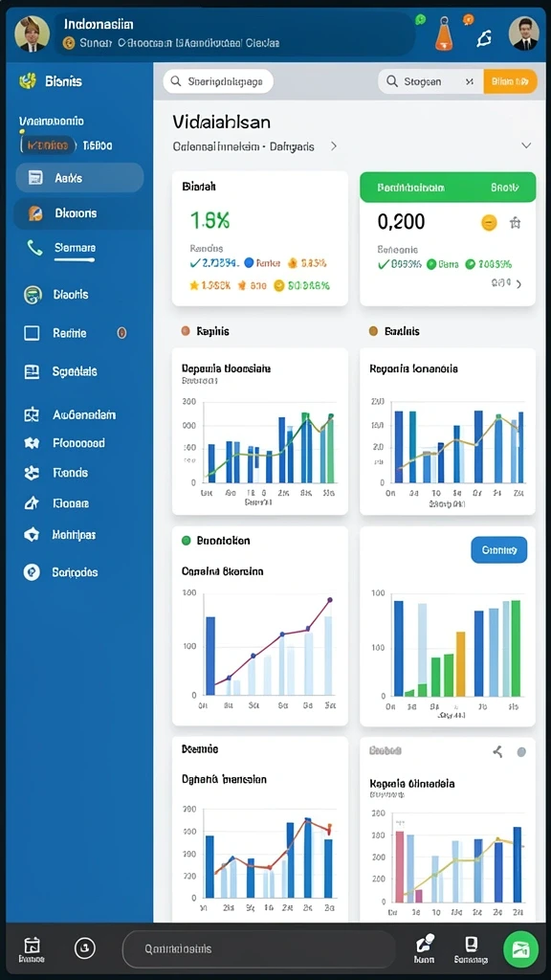Click the Audeneaiam sidebar icon
This screenshot has width=551, height=980.
(x=32, y=414)
